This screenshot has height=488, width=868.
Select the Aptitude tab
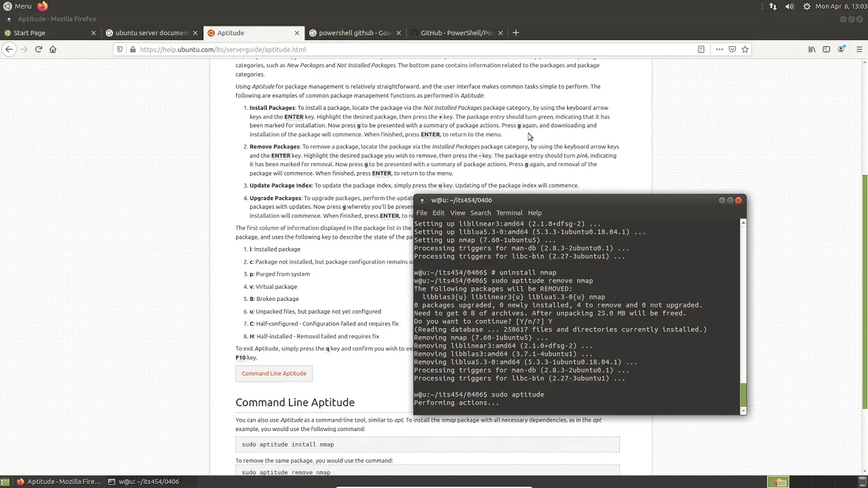tap(253, 33)
